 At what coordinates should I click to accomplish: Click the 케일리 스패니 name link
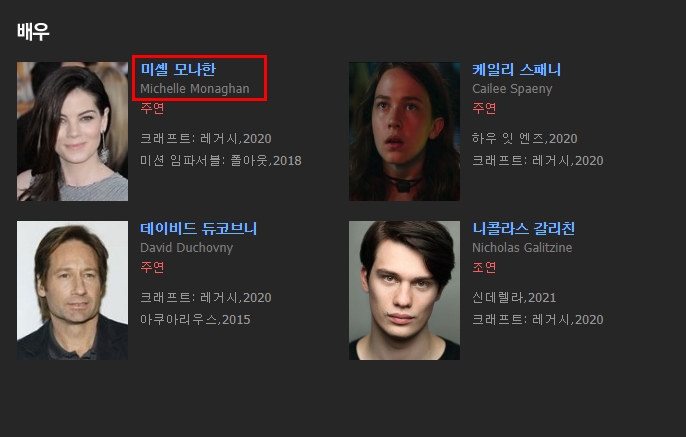(517, 69)
